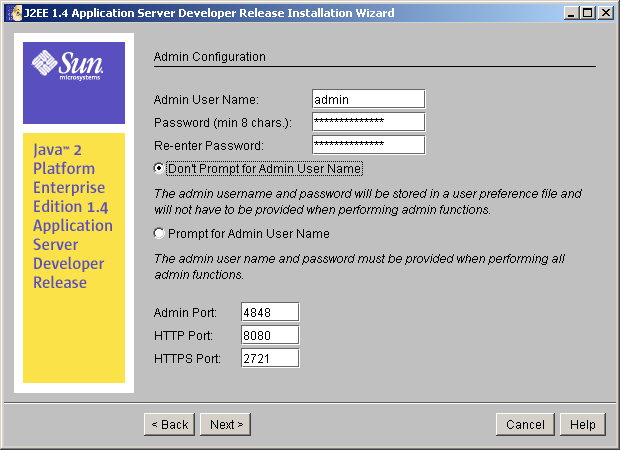Minimize the installation wizard window
The width and height of the screenshot is (620, 450).
point(570,12)
